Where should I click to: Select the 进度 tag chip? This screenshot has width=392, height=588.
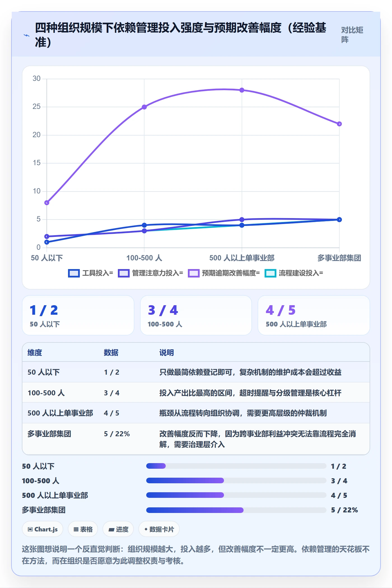tap(118, 529)
